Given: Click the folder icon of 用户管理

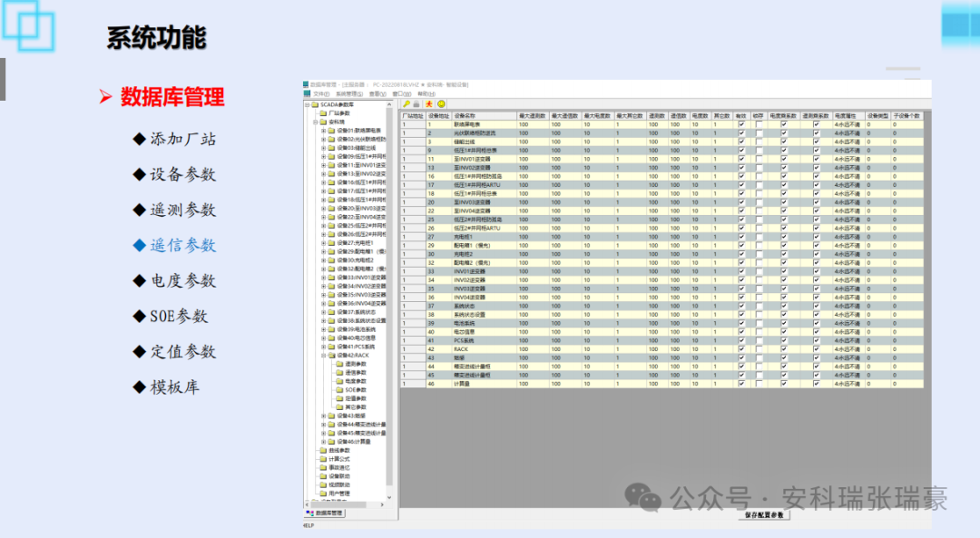Looking at the screenshot, I should click(324, 494).
